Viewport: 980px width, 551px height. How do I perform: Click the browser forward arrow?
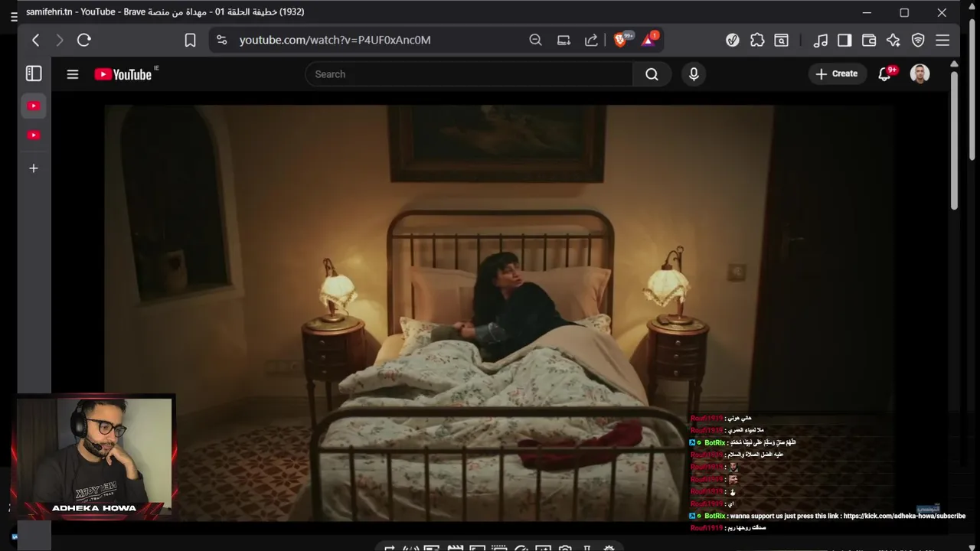[60, 40]
